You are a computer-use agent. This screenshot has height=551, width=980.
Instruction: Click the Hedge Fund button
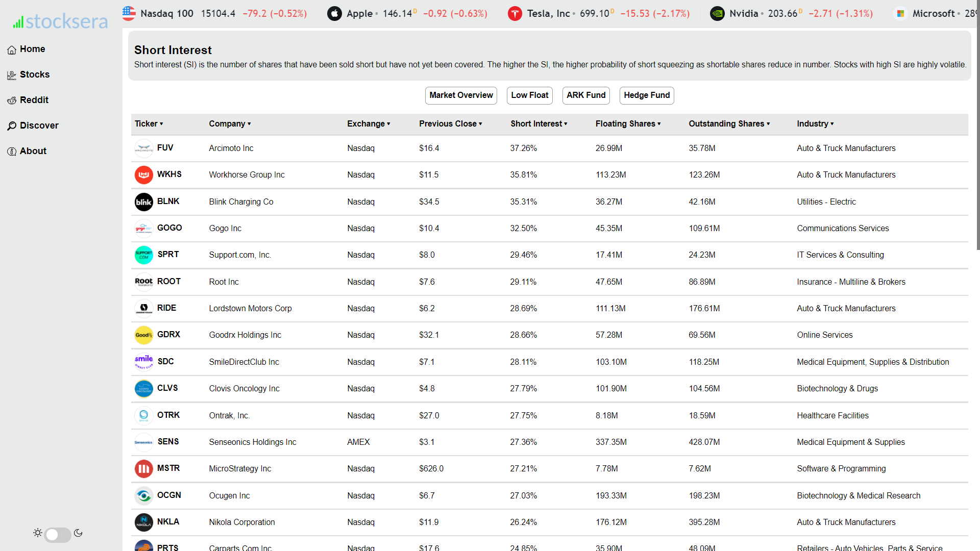pos(646,95)
